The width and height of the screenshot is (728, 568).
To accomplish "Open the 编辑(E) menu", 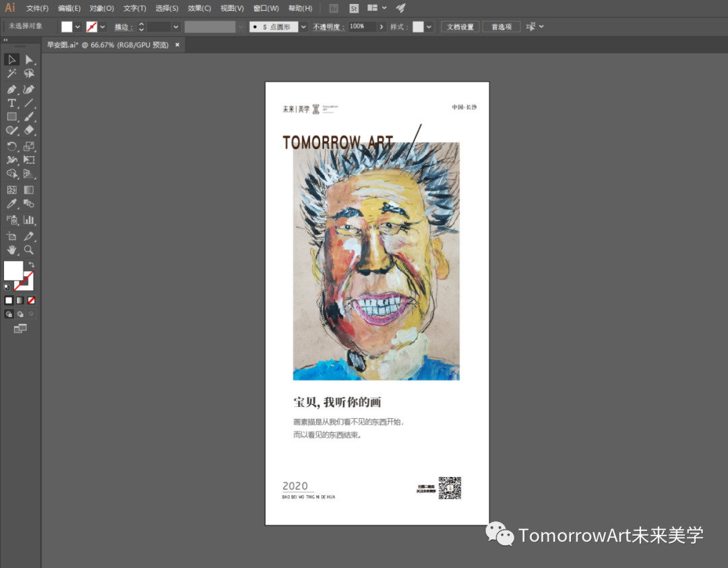I will click(x=69, y=8).
